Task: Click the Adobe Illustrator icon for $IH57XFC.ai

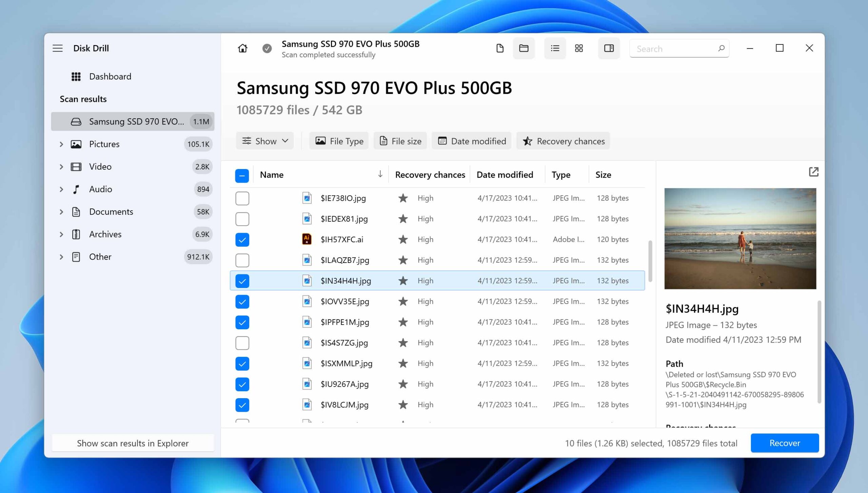Action: point(307,239)
